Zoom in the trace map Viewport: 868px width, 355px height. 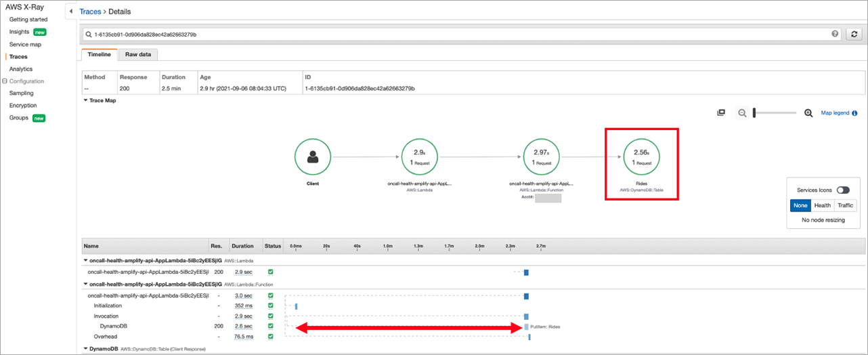[x=808, y=113]
